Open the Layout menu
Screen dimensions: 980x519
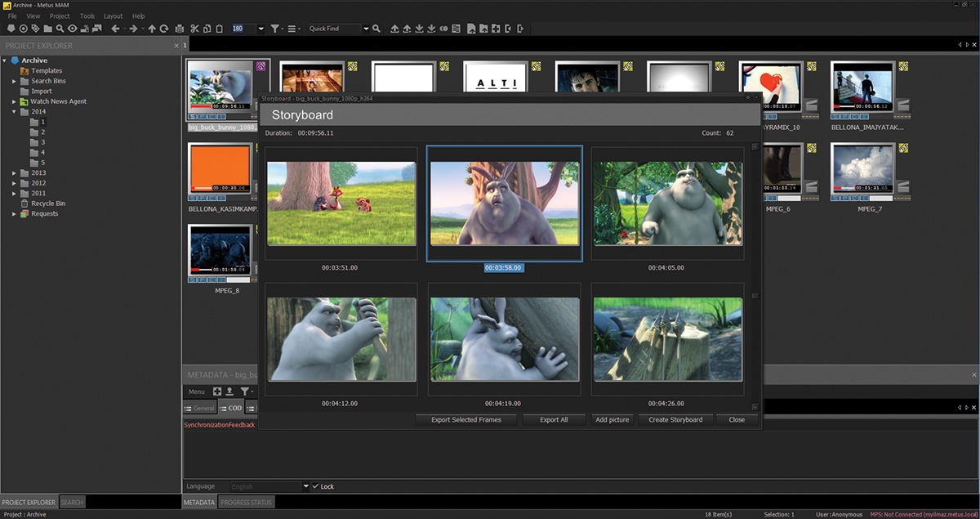114,16
